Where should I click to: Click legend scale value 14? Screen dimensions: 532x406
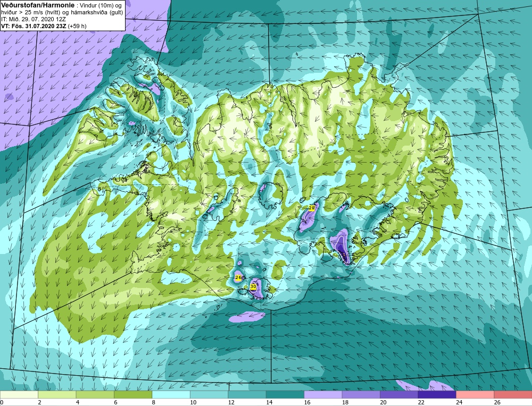(269, 402)
